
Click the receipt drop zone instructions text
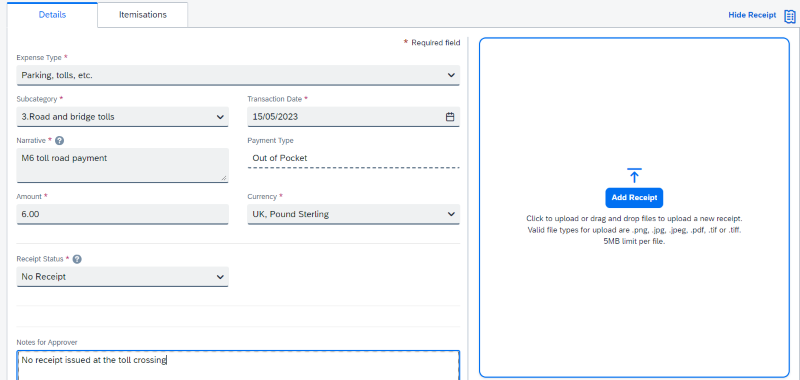tap(634, 230)
